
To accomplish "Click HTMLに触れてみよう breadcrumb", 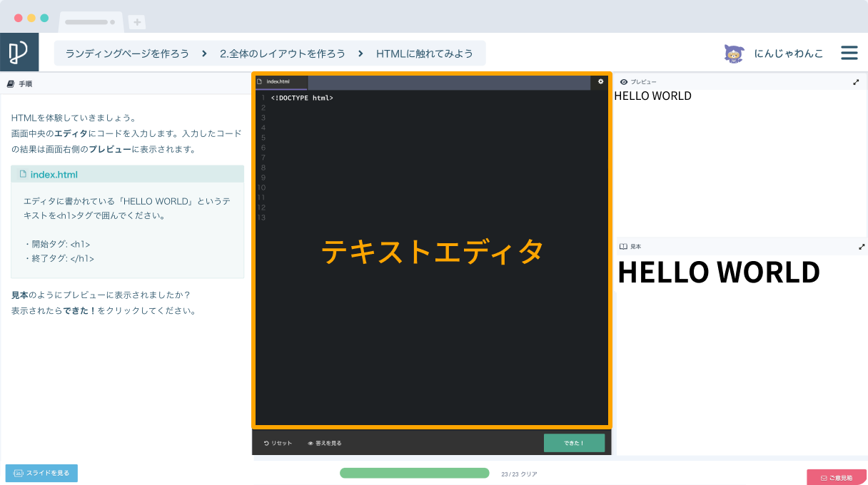I will pyautogui.click(x=425, y=53).
